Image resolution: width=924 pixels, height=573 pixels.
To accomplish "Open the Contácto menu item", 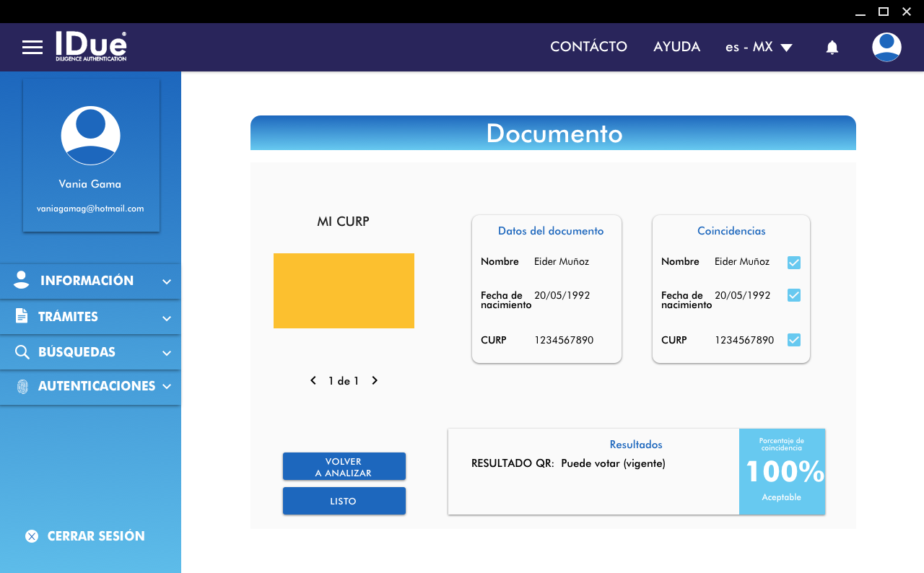I will tap(588, 47).
